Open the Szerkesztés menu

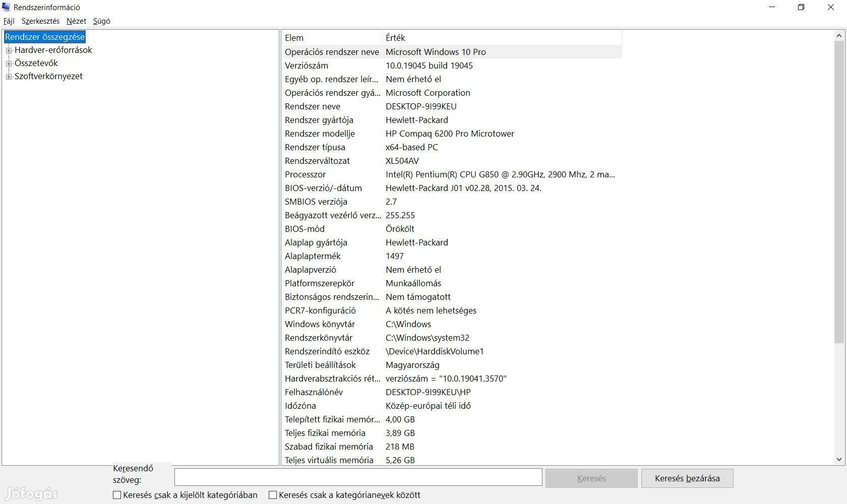pyautogui.click(x=40, y=21)
